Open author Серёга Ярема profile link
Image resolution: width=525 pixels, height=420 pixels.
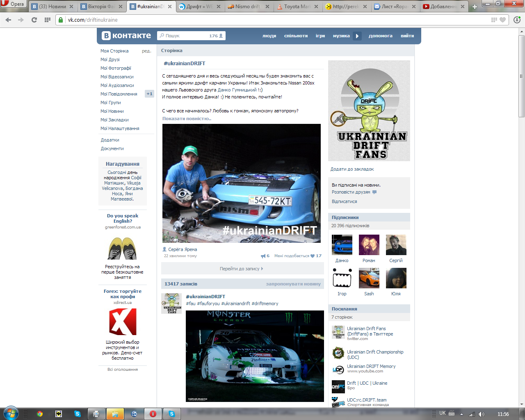tap(183, 249)
